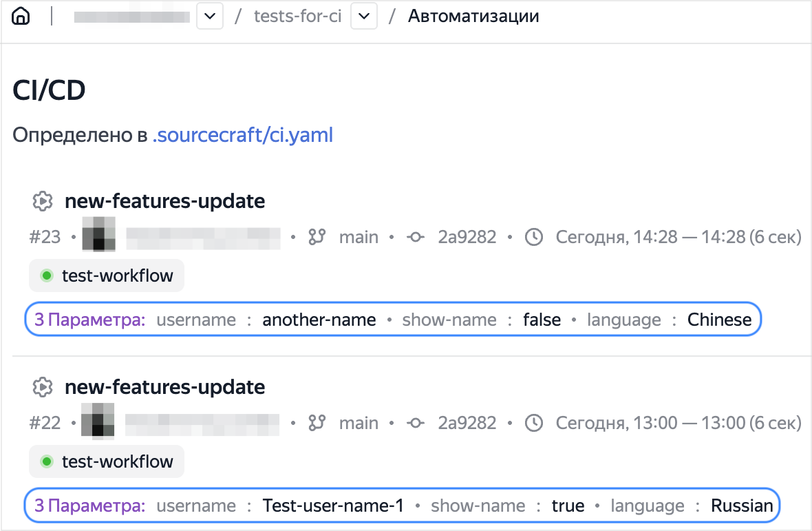Click the branch icon on run #23
This screenshot has width=812, height=531.
317,238
